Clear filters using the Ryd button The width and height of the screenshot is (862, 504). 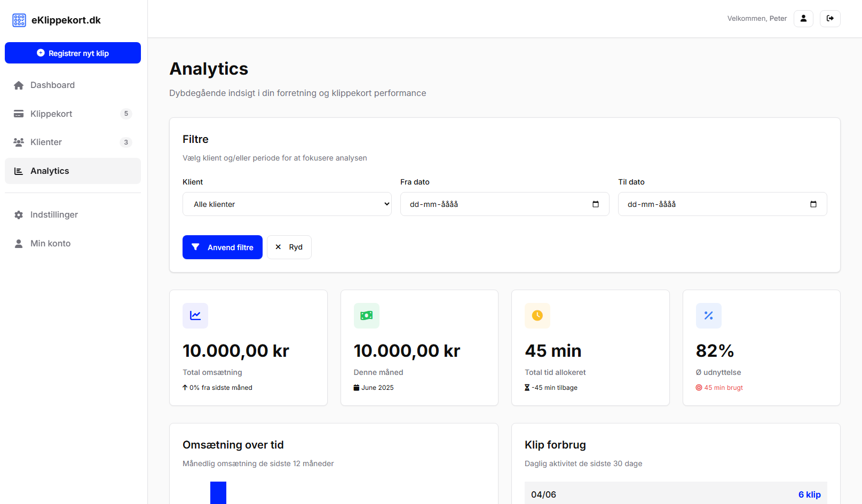point(289,247)
